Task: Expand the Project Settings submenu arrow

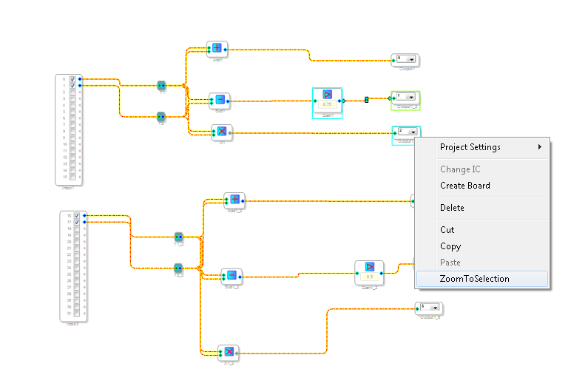Action: coord(540,147)
